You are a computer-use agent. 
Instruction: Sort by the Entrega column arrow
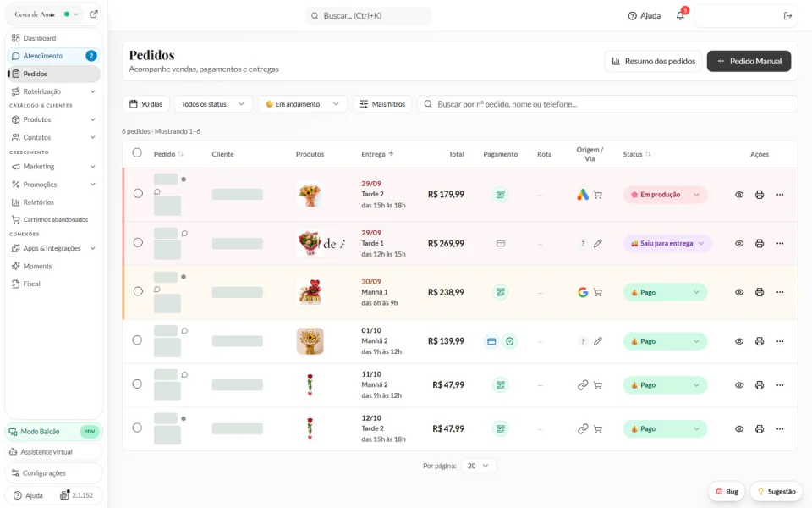coord(391,154)
